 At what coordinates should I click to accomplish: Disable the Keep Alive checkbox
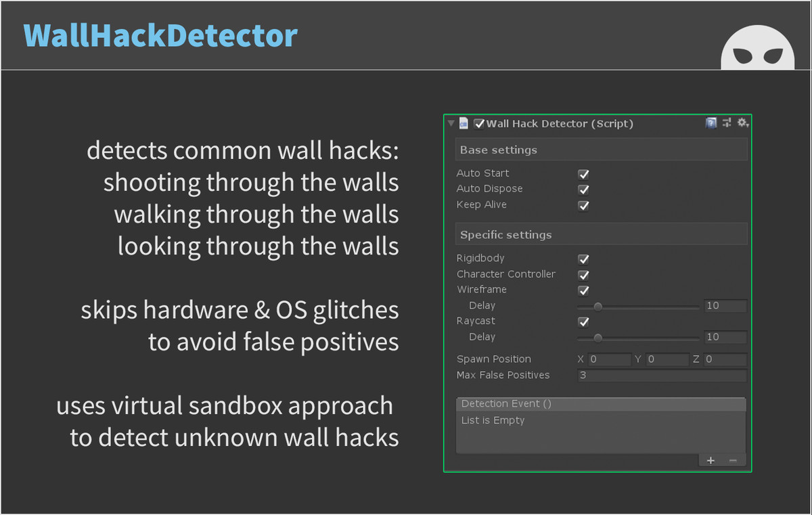click(x=583, y=205)
